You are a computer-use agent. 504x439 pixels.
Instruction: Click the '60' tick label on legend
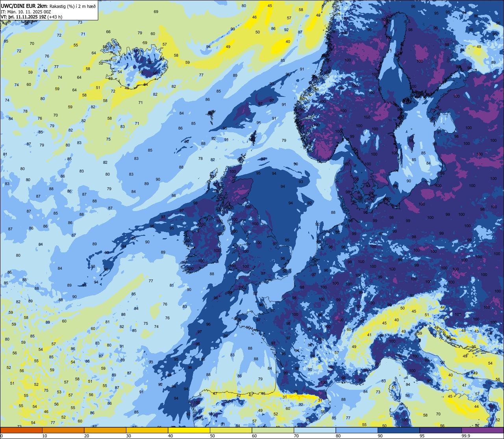click(x=254, y=436)
